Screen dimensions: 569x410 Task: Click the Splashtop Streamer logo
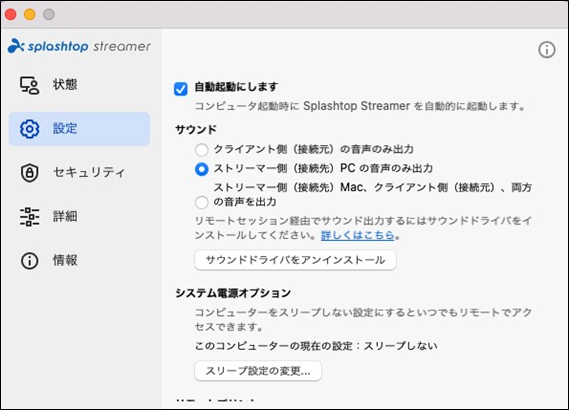79,46
